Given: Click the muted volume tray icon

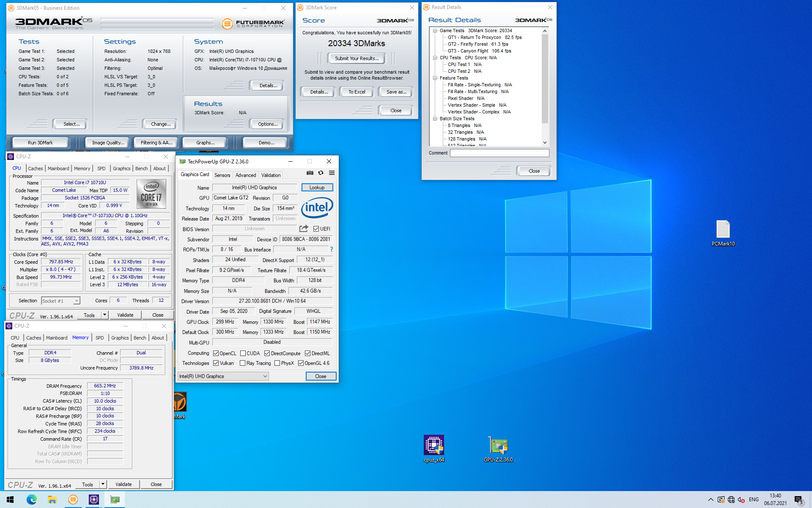Looking at the screenshot, I should tap(741, 500).
